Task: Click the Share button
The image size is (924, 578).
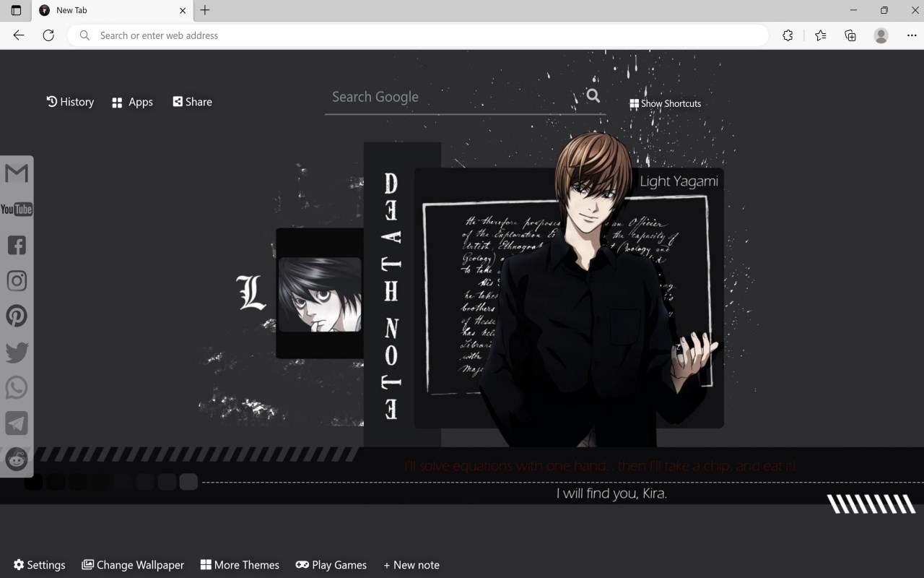Action: pos(192,102)
